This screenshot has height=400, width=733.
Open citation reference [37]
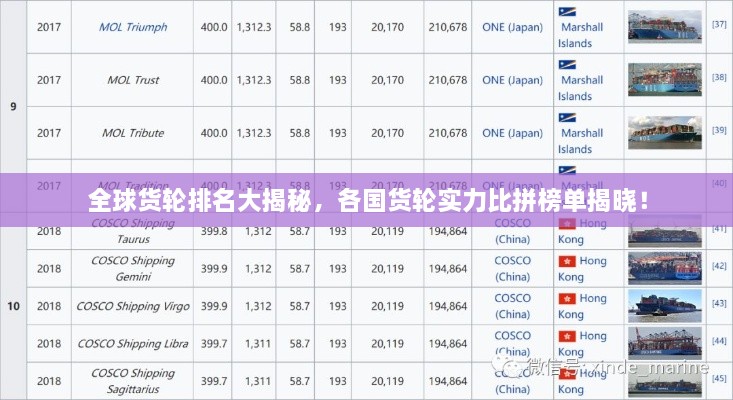point(719,24)
